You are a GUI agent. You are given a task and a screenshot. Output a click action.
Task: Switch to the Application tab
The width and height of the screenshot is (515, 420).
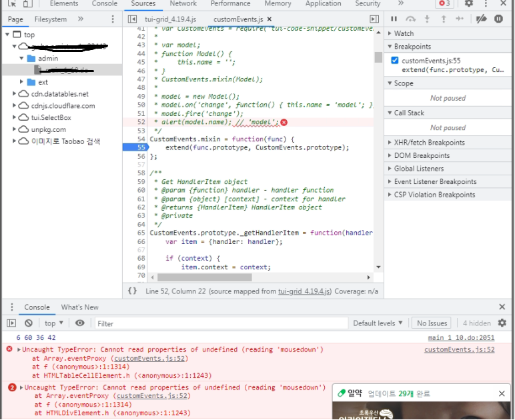click(323, 3)
